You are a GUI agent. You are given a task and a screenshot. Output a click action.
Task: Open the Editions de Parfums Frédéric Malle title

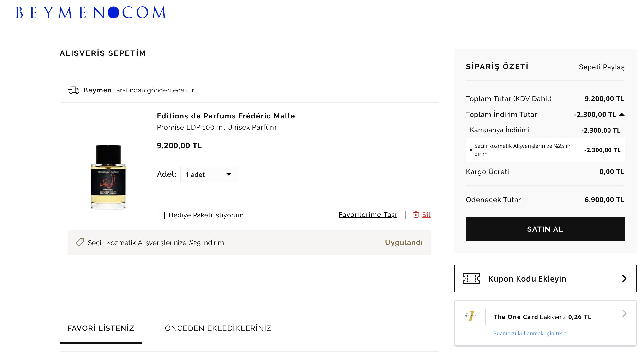tap(226, 116)
